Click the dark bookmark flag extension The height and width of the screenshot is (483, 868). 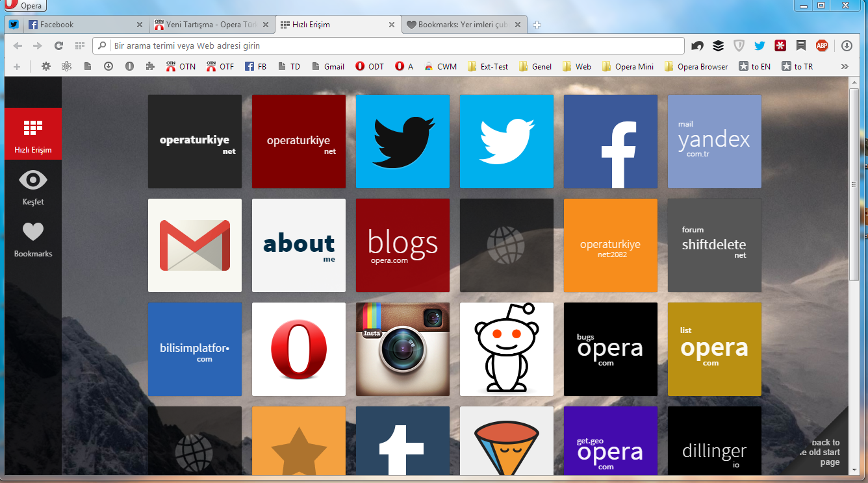pyautogui.click(x=801, y=45)
